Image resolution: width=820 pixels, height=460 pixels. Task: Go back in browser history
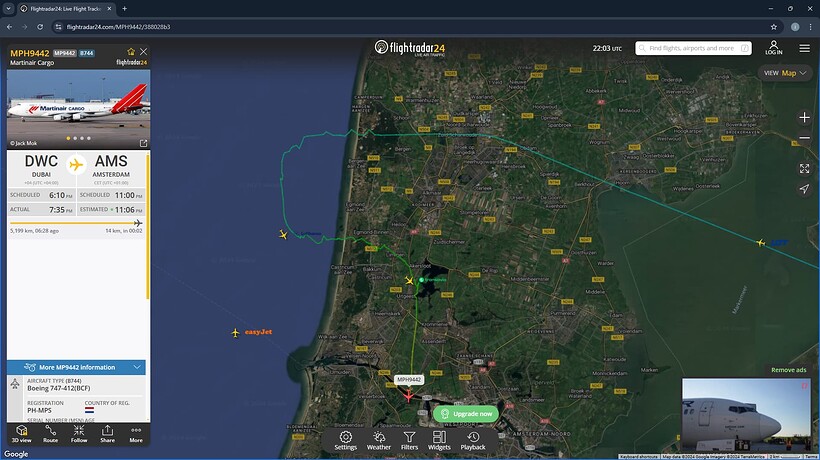[9, 27]
